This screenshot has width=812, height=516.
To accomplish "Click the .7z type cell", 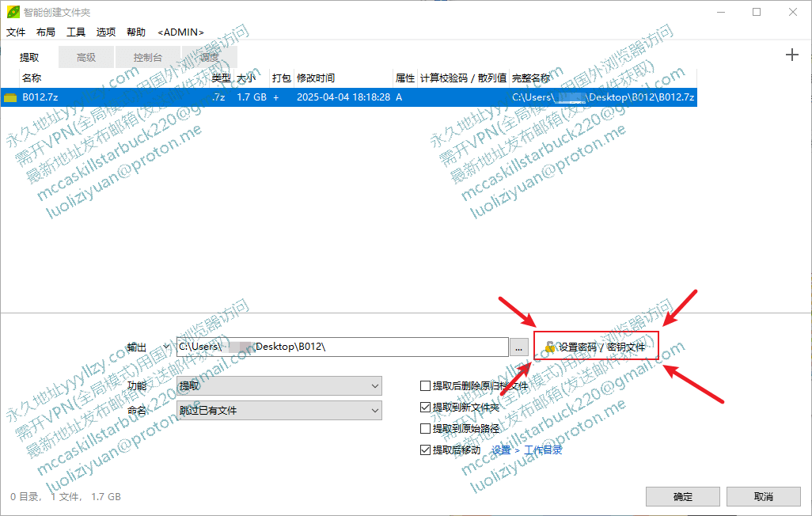I will pyautogui.click(x=218, y=97).
